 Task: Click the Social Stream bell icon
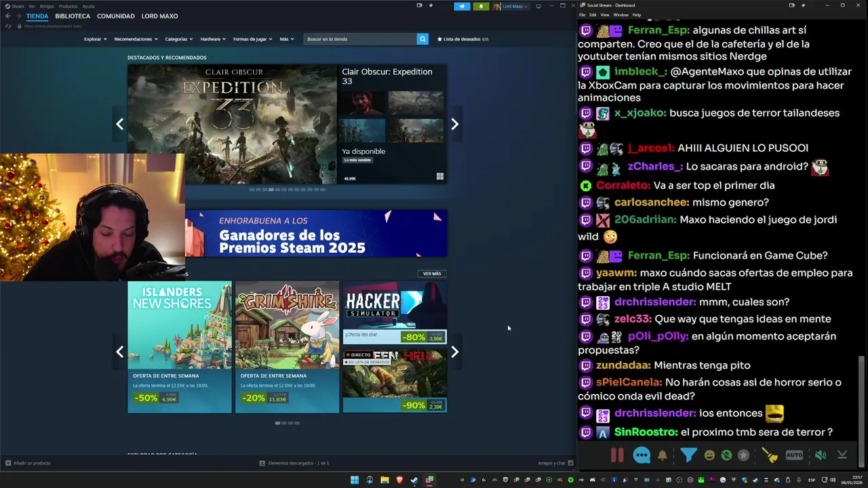click(x=663, y=455)
